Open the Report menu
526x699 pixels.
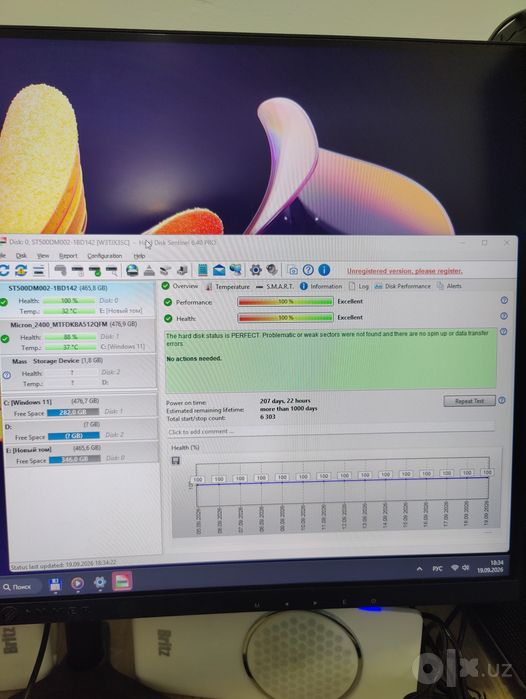68,256
